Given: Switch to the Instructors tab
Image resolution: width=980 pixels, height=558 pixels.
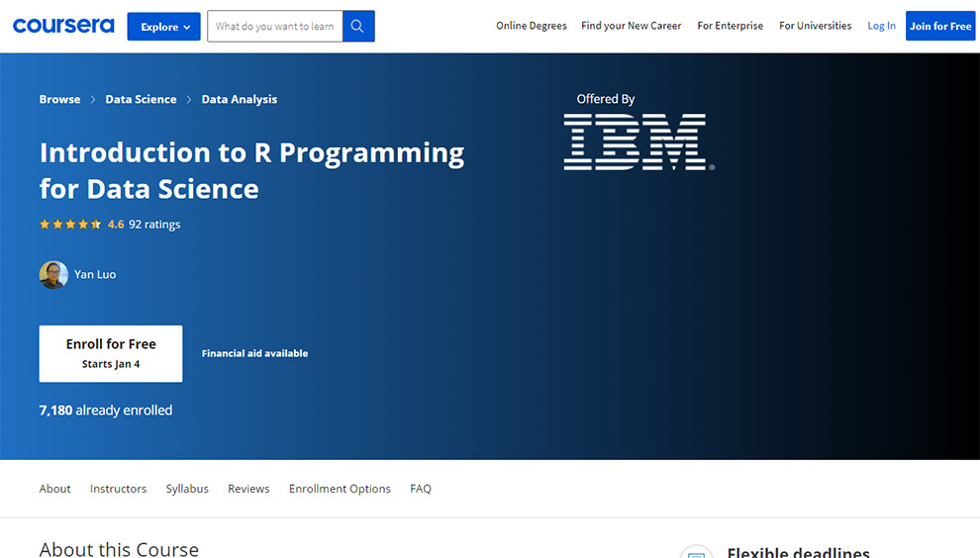Looking at the screenshot, I should 118,489.
